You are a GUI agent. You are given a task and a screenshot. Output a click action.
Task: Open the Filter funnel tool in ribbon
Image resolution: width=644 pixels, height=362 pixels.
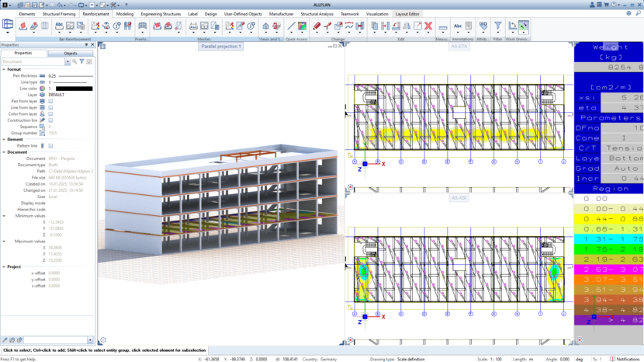498,26
